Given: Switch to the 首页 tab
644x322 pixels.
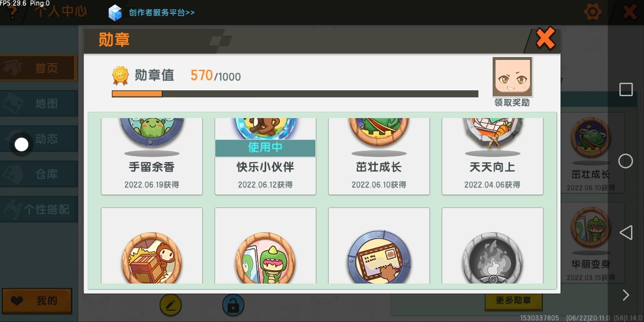Looking at the screenshot, I should coord(39,68).
